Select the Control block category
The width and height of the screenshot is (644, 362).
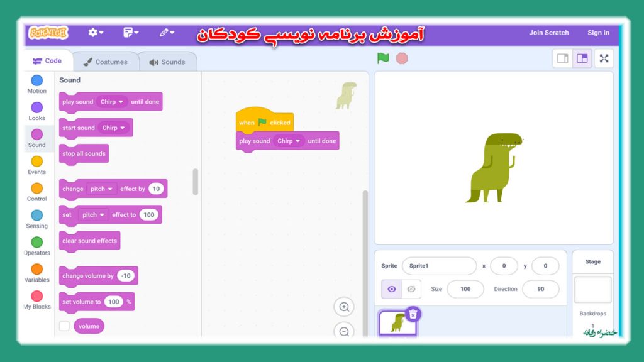point(37,192)
